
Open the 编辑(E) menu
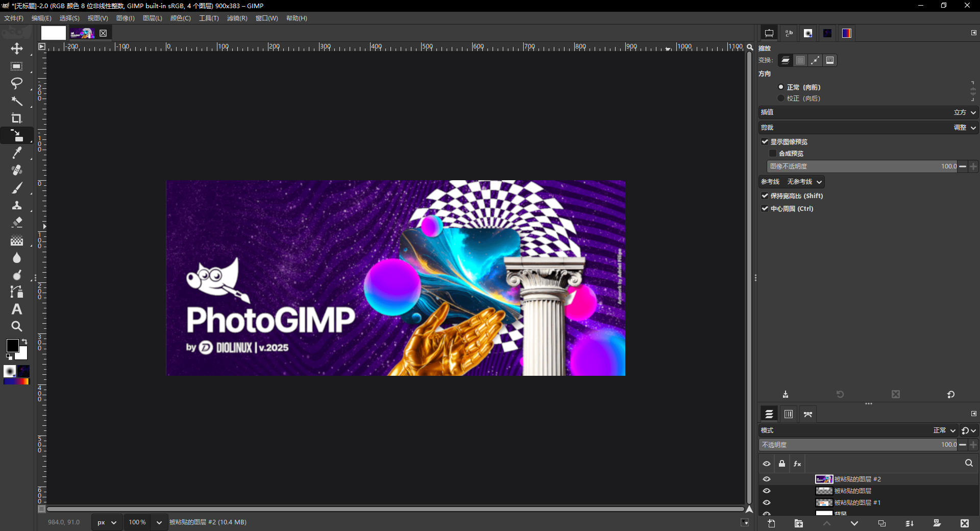(41, 18)
